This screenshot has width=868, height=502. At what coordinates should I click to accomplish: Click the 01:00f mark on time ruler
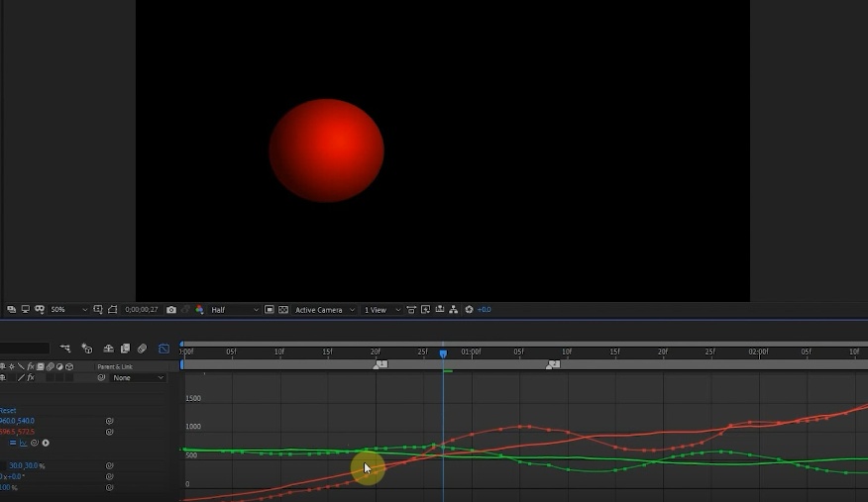pyautogui.click(x=471, y=351)
